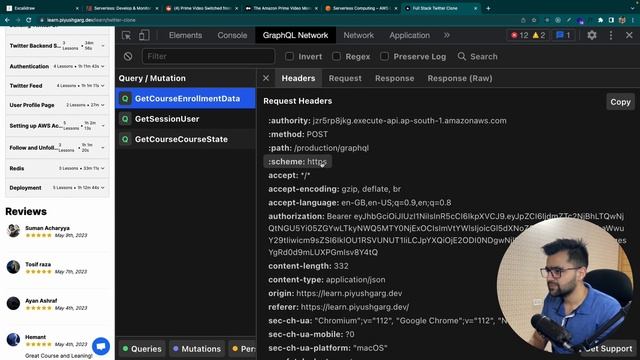This screenshot has height=360, width=640.
Task: Open Tosif raza's avatar
Action: click(13, 267)
